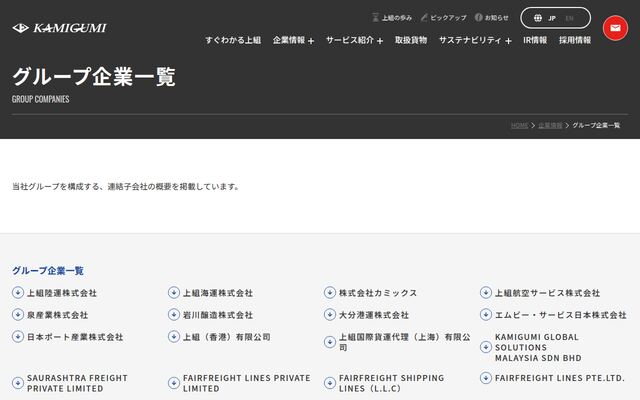Jump to 上組航空サービス株式会社 section
The width and height of the screenshot is (640, 400).
click(x=547, y=293)
